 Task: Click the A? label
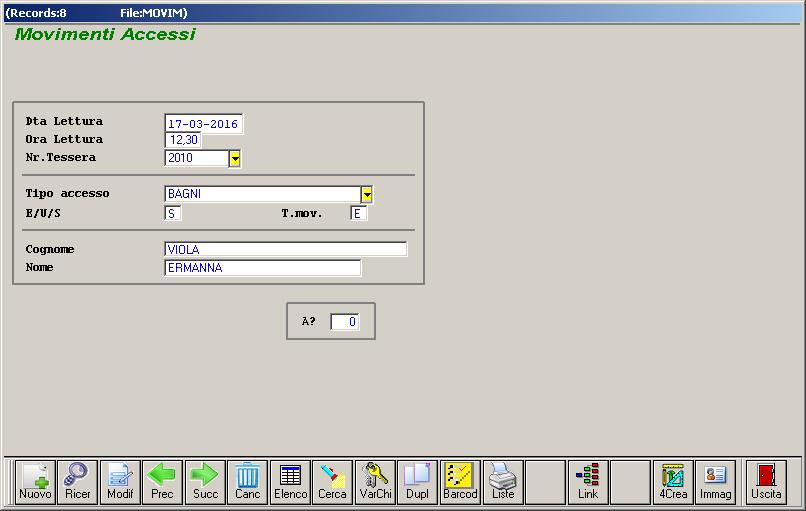[308, 321]
